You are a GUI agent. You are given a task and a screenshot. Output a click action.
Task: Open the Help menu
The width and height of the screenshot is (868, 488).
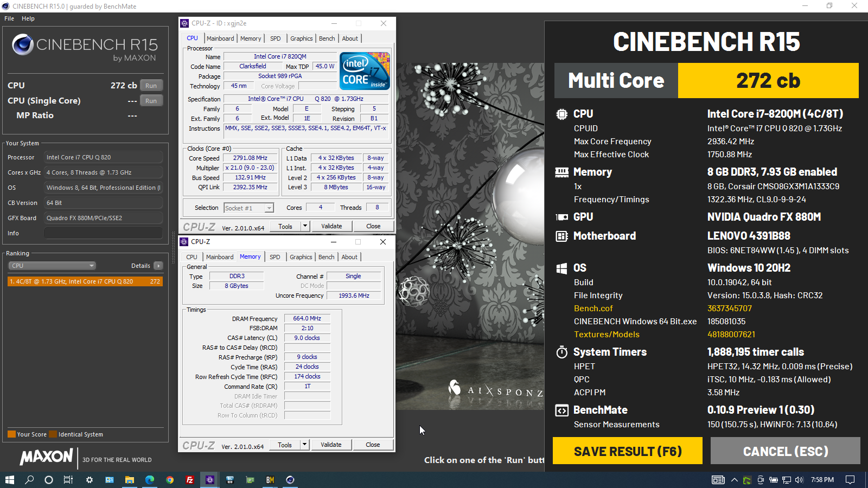(x=28, y=18)
